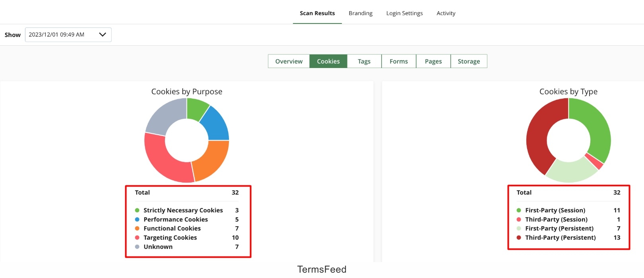
Task: Click the Third-Party (Session) legend dot
Action: click(x=519, y=220)
